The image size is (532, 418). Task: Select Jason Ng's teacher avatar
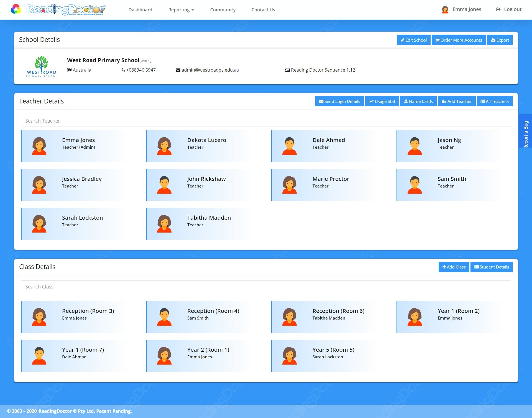click(415, 146)
